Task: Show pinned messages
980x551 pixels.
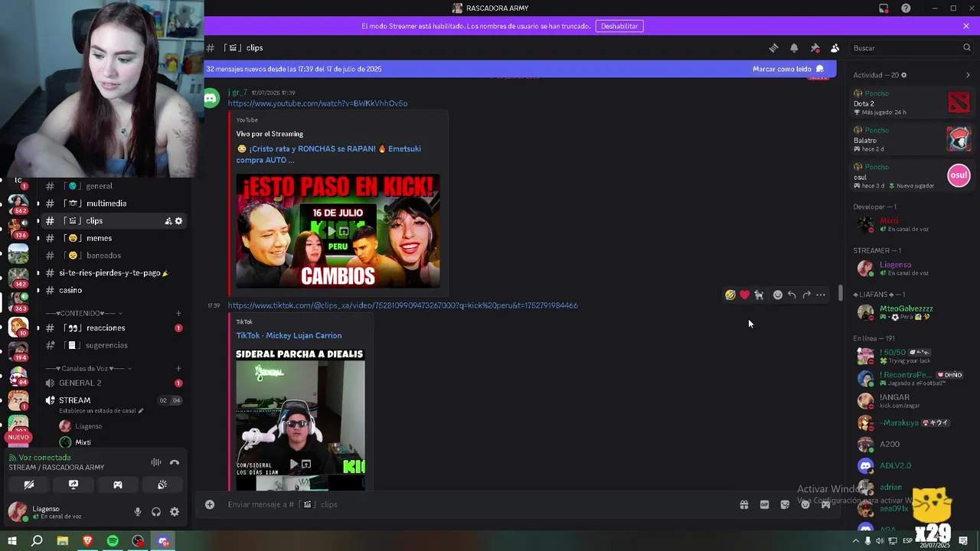Action: click(815, 47)
